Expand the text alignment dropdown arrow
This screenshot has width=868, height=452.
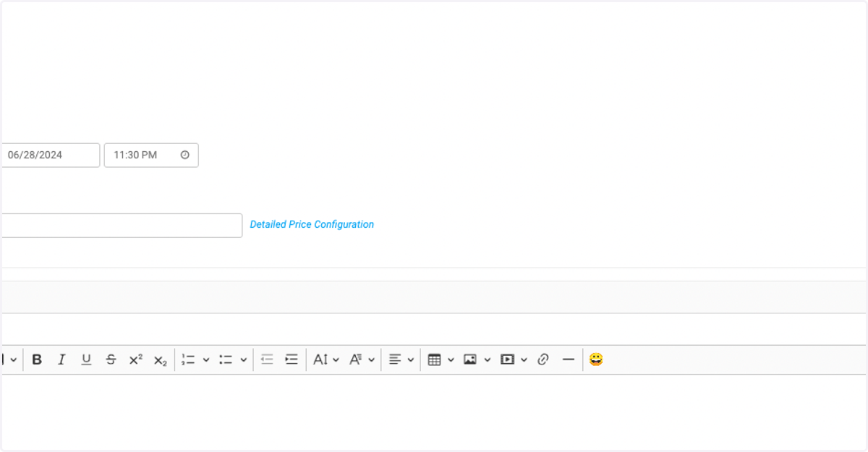(411, 359)
